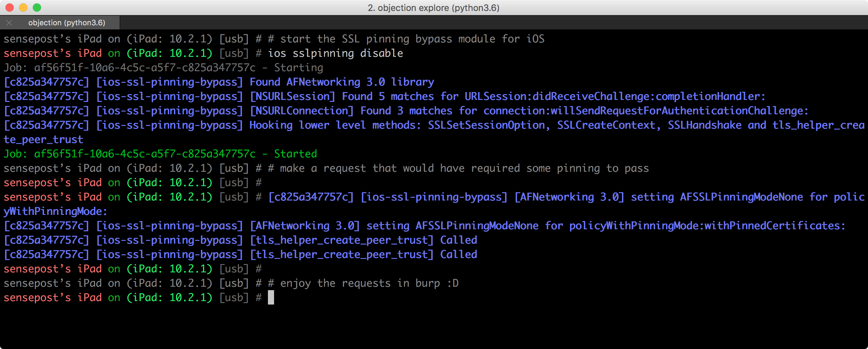Click the comment 'make a request that would have required some pinning to pass'
The image size is (868, 349).
point(464,168)
